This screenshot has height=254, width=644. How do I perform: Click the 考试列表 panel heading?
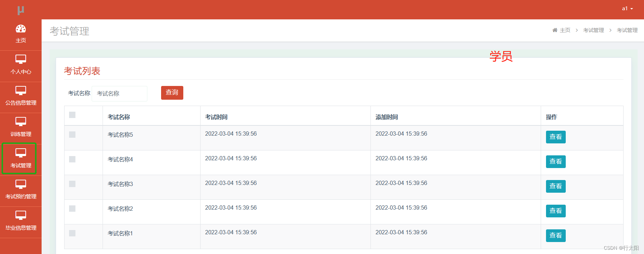point(82,71)
